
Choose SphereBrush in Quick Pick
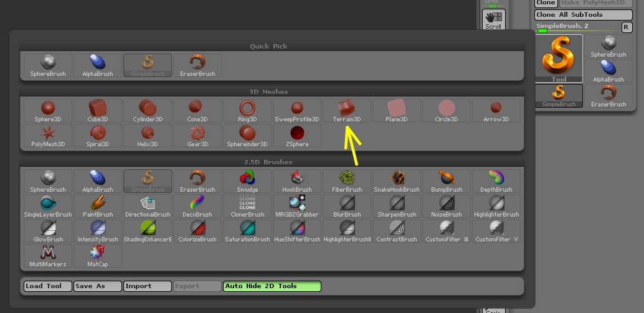click(48, 65)
